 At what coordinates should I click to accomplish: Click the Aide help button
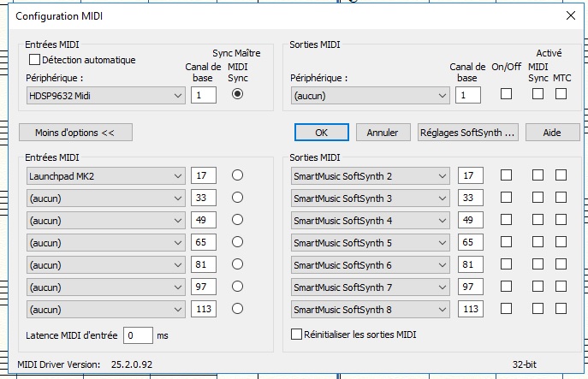(552, 133)
